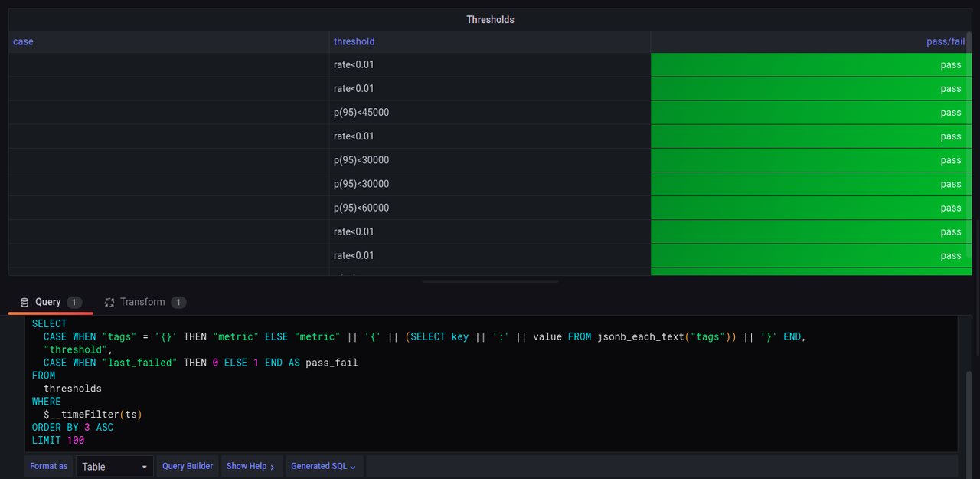Switch to the Transform tab
The height and width of the screenshot is (479, 980).
(145, 303)
